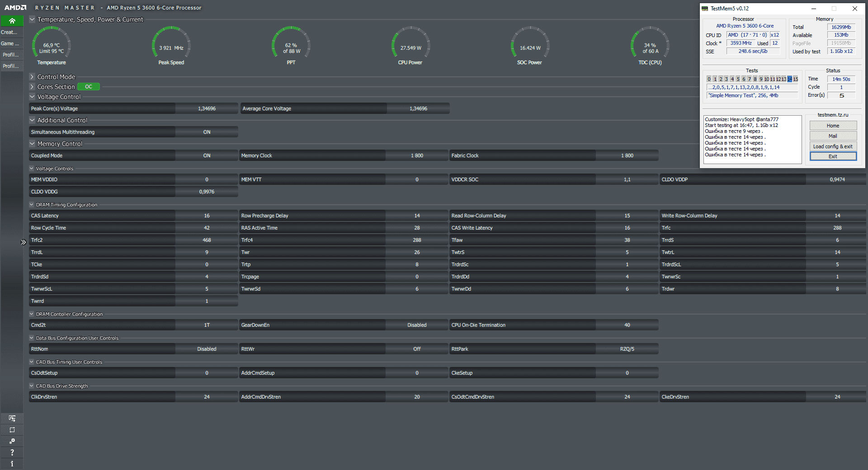Click the OC badge next to Cores Section

tap(89, 87)
